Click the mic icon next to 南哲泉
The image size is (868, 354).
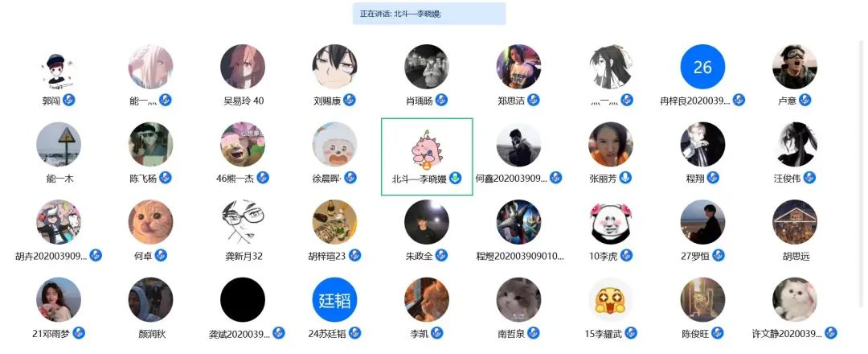tap(533, 333)
